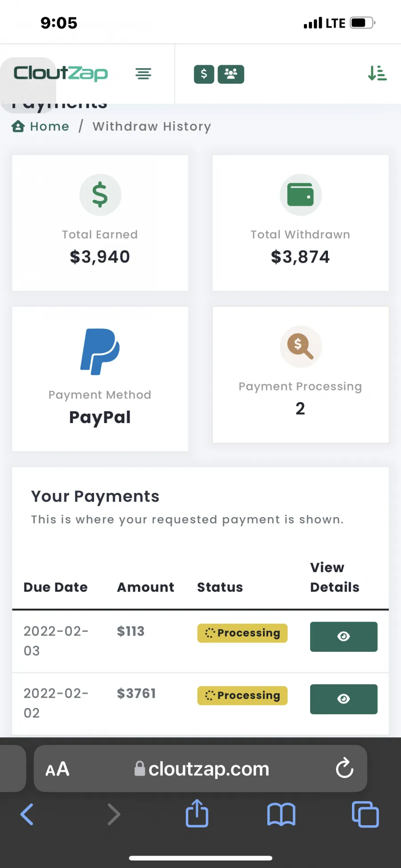This screenshot has height=868, width=401.
Task: Open Safari bookmarks
Action: [281, 815]
